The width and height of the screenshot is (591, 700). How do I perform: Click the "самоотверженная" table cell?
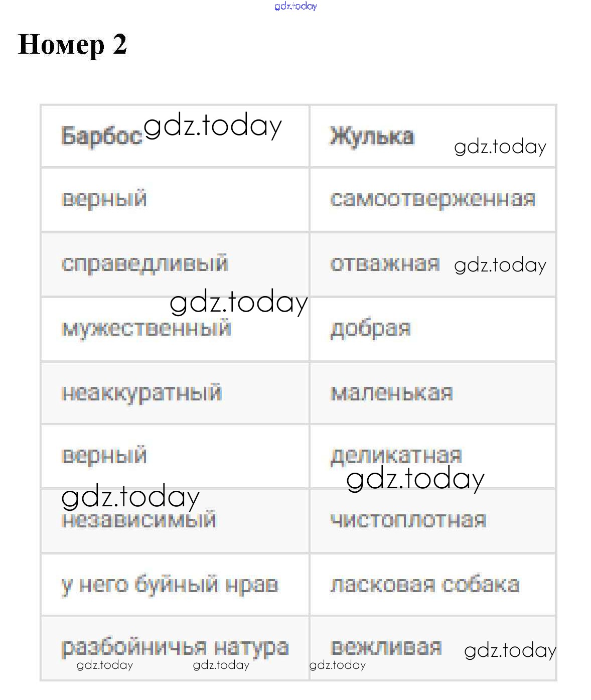(x=432, y=199)
